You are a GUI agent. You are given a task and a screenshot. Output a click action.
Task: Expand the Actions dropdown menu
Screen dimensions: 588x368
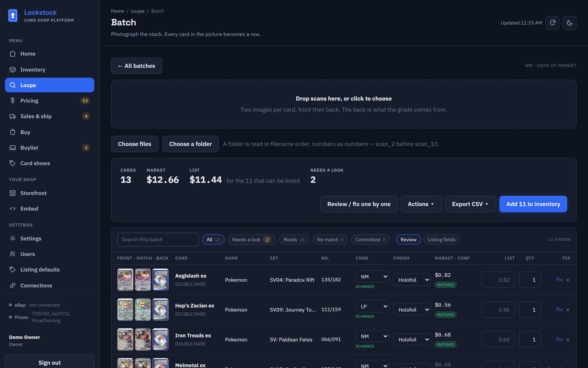pos(421,204)
